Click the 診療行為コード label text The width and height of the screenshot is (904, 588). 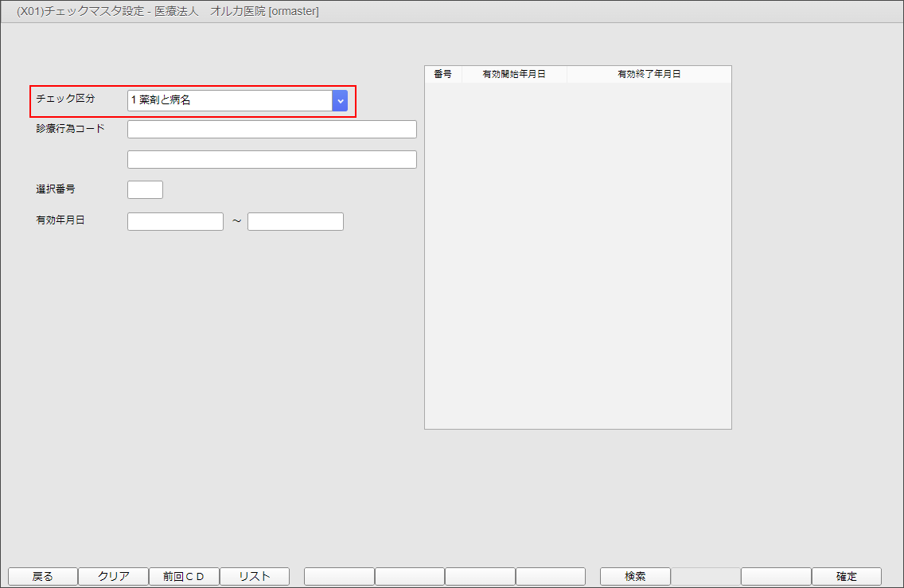[x=70, y=128]
